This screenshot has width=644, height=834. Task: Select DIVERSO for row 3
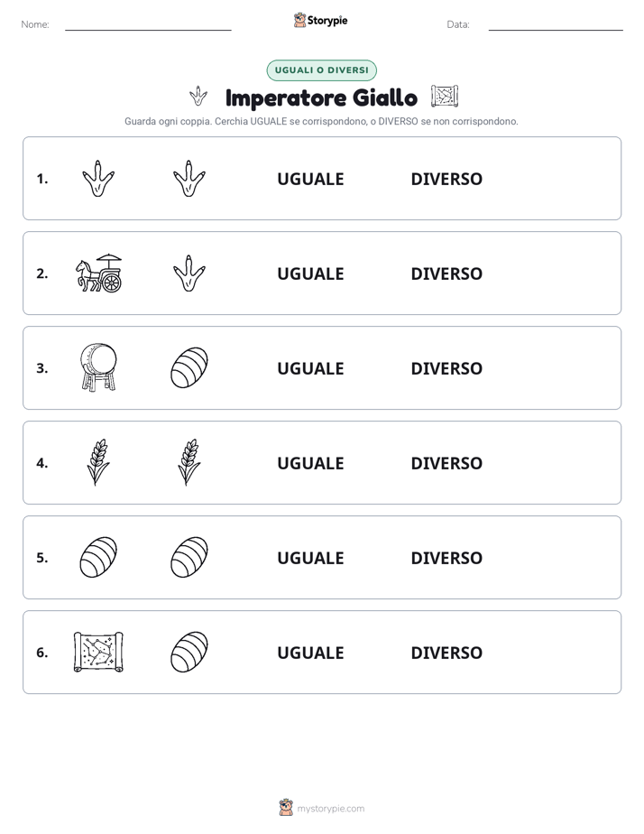point(446,368)
